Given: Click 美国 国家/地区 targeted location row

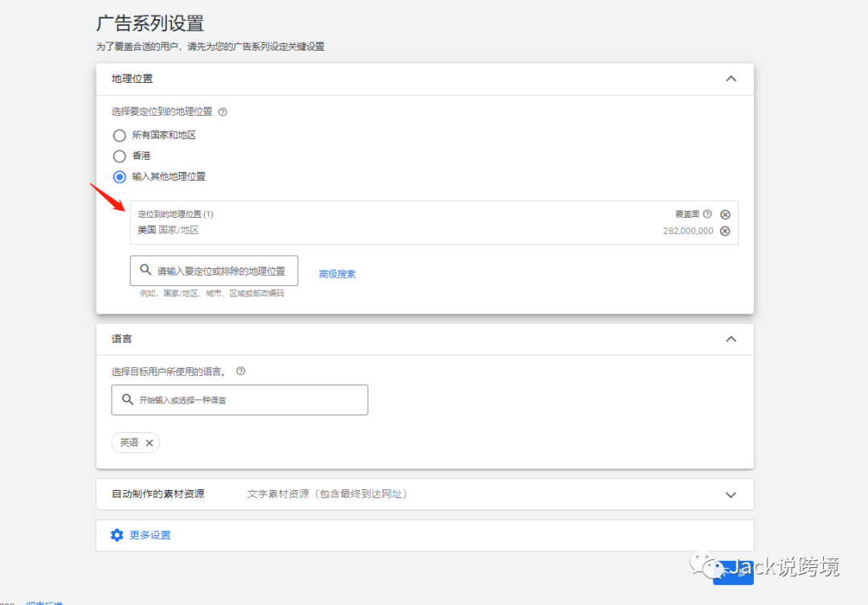Looking at the screenshot, I should 434,231.
